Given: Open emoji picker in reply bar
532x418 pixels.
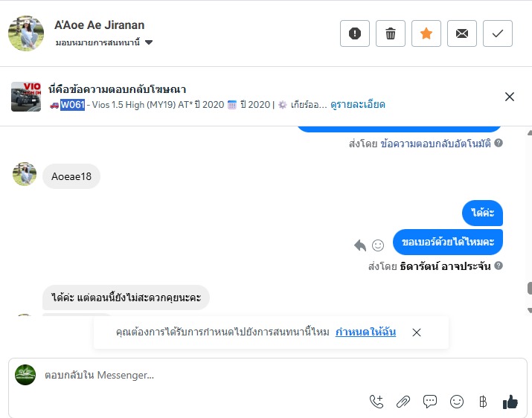Looking at the screenshot, I should tap(457, 402).
